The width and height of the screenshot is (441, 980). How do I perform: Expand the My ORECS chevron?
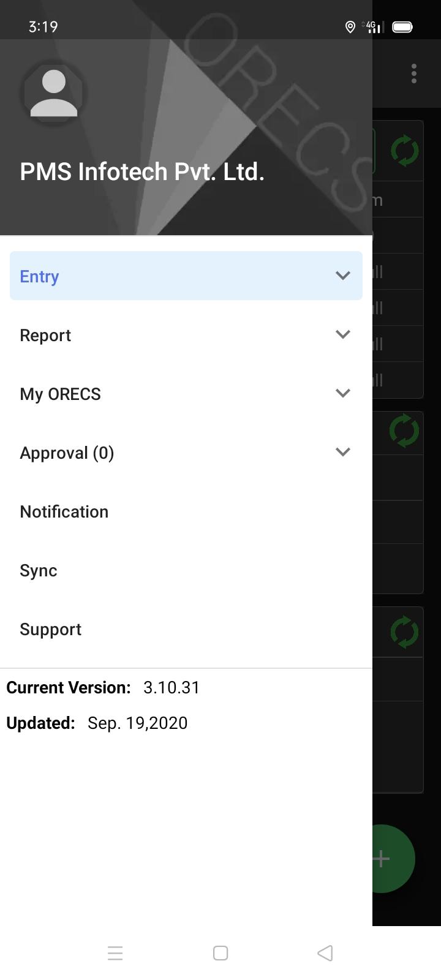pyautogui.click(x=343, y=393)
